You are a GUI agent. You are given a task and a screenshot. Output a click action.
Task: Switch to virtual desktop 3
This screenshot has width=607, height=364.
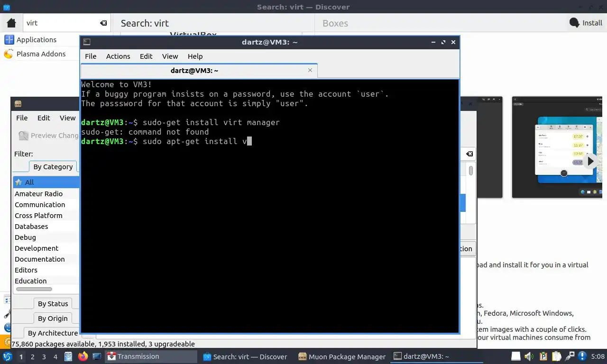(x=44, y=357)
